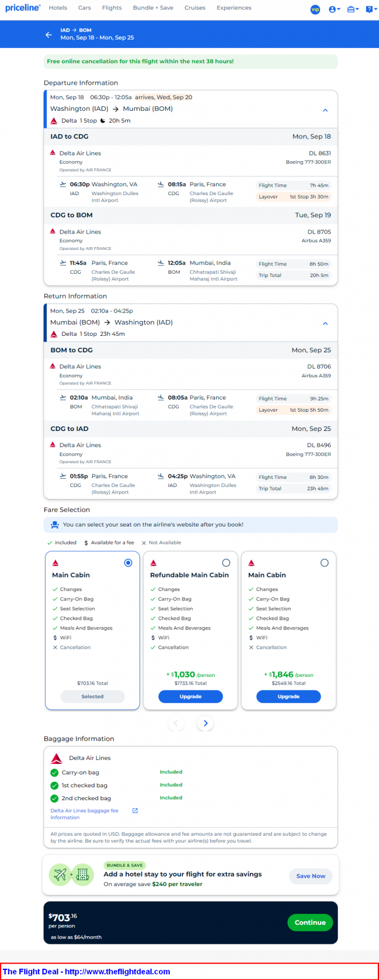Click the Delta logo in return summary
This screenshot has width=379, height=980.
click(x=54, y=334)
